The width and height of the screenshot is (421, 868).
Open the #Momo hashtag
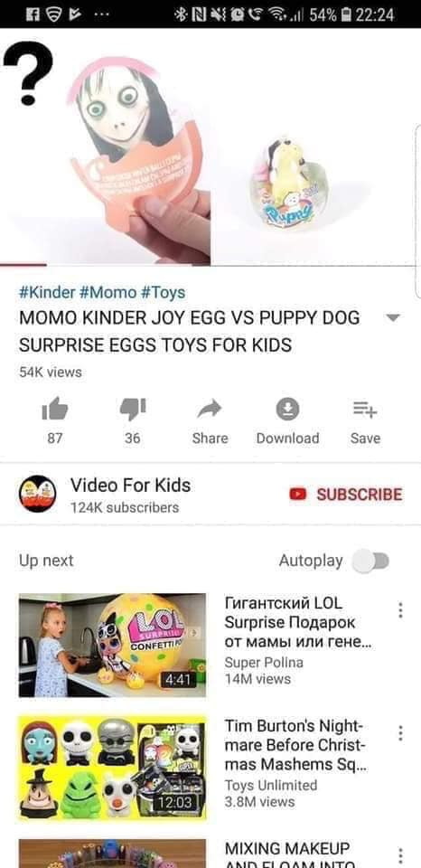[x=108, y=292]
